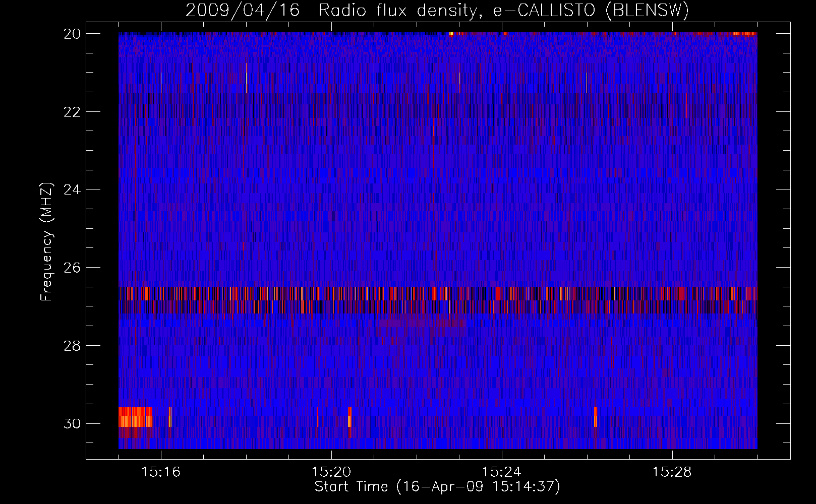Click the 20 frequency tick label
Image resolution: width=816 pixels, height=504 pixels.
72,33
